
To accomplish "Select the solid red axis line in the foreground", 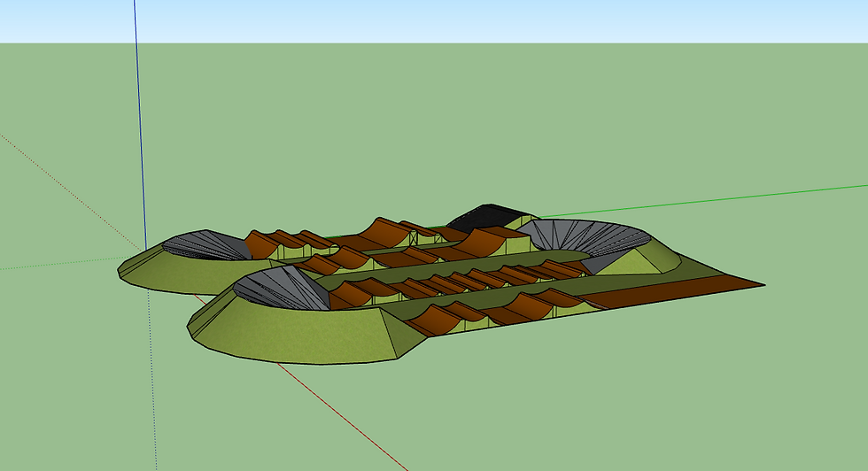I will [344, 418].
